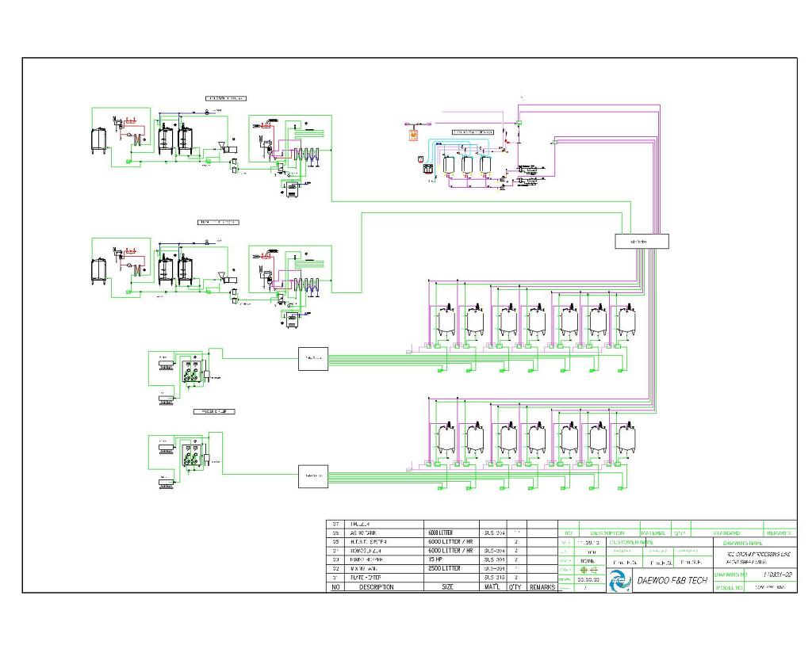Screen dimensions: 812x649
Task: Select the projection symbol in title block
Action: pos(589,570)
